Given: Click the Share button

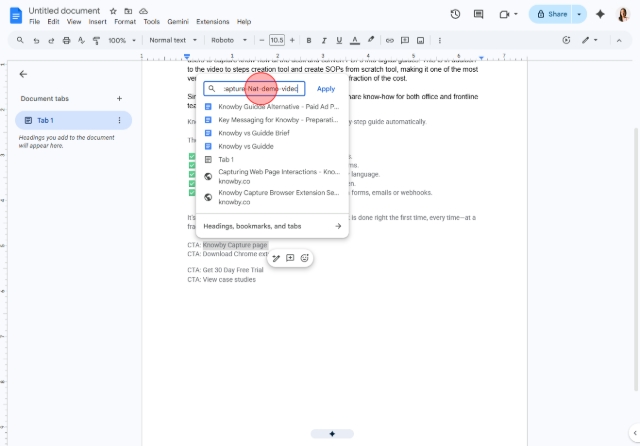Looking at the screenshot, I should 551,14.
